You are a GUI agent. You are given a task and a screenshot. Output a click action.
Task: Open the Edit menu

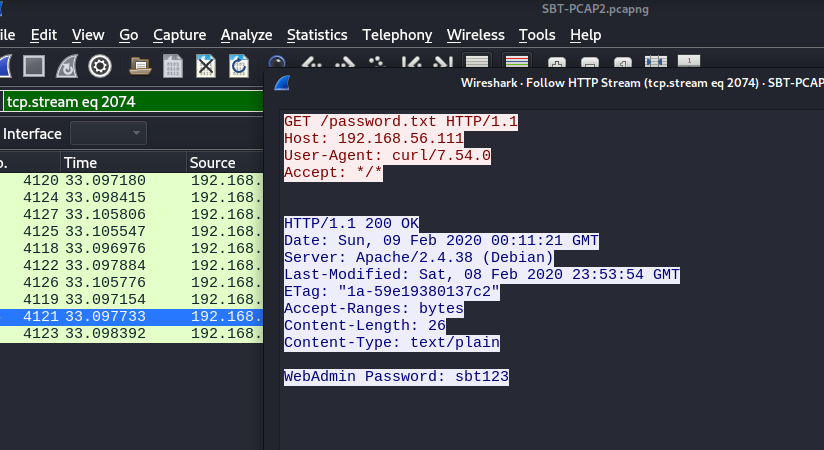44,35
